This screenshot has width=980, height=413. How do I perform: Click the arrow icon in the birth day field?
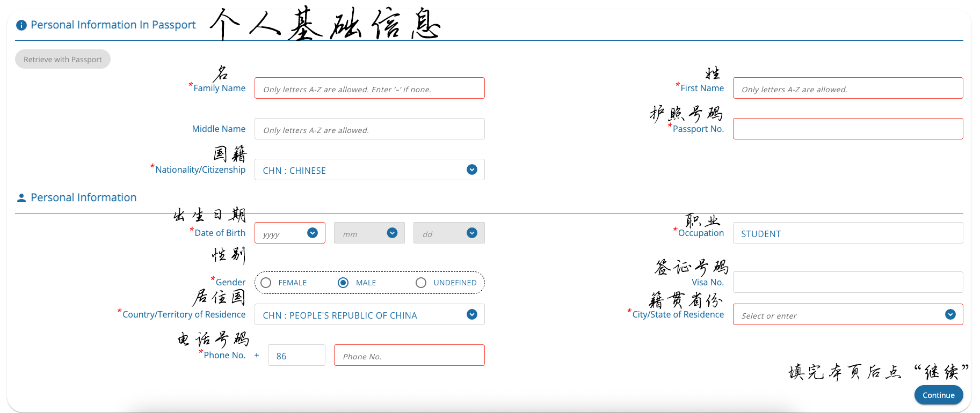[x=472, y=233]
